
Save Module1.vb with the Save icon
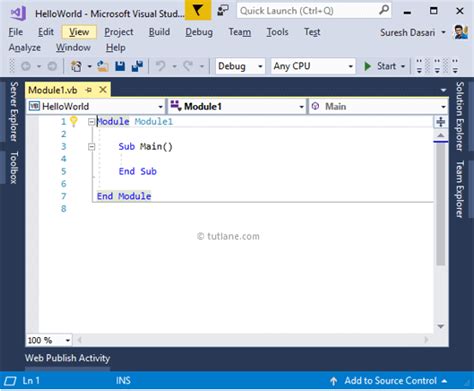click(x=120, y=66)
